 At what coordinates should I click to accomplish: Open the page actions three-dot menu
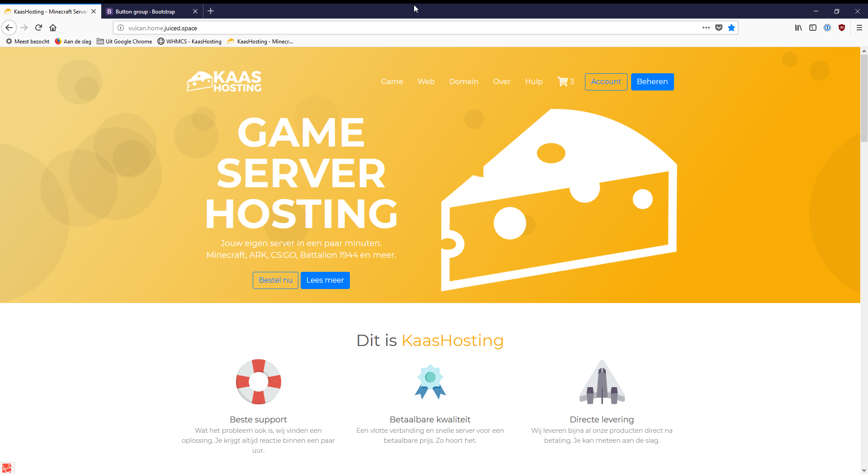tap(706, 28)
